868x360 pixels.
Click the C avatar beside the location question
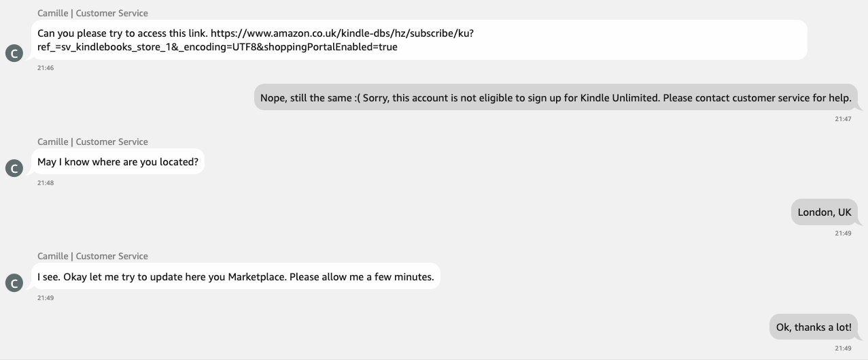point(14,168)
